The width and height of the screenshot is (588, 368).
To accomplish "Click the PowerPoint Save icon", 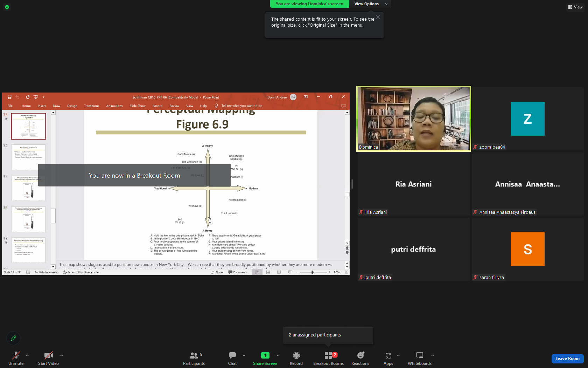I will 9,97.
